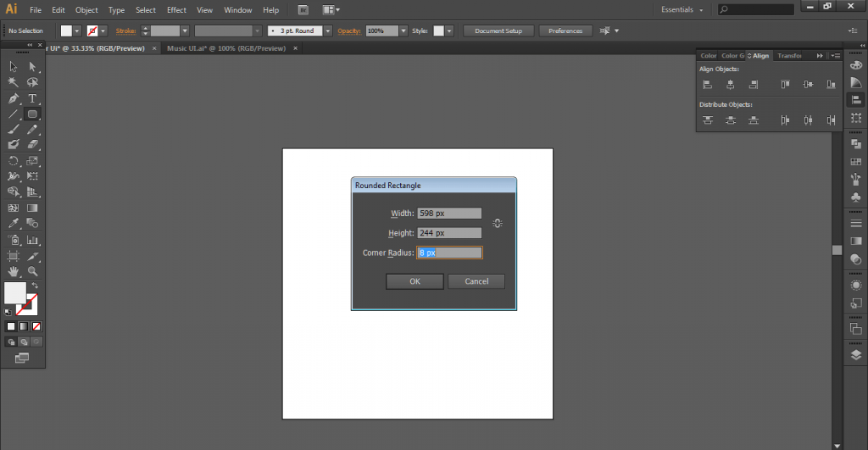Viewport: 868px width, 450px height.
Task: Set fill to None in toolbox
Action: pos(37,325)
